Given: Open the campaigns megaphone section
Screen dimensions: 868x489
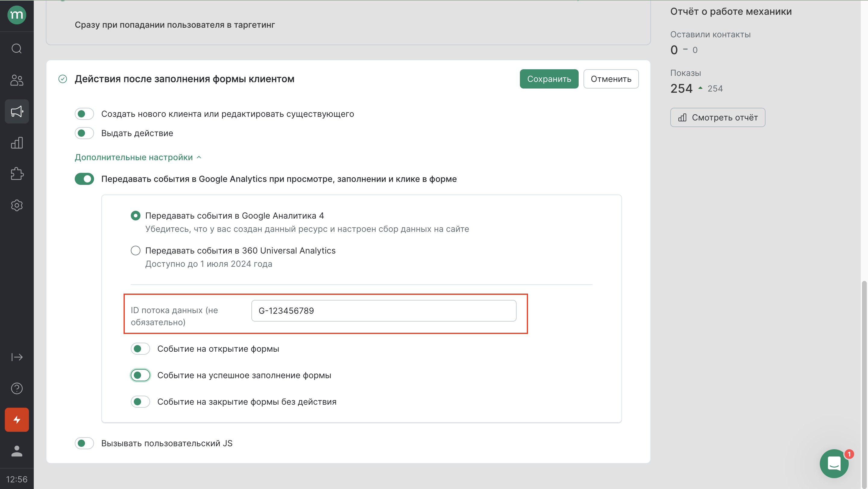Looking at the screenshot, I should 17,111.
